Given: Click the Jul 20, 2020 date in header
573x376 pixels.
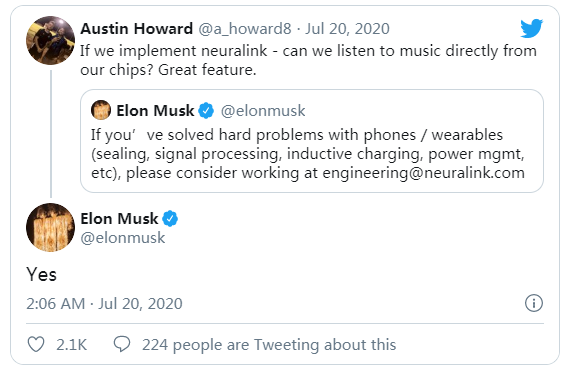Looking at the screenshot, I should pos(347,29).
